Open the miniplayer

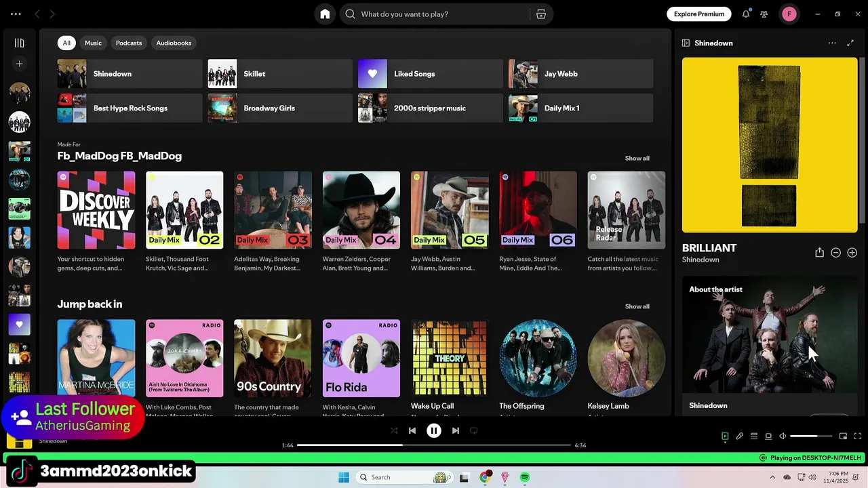pyautogui.click(x=843, y=436)
